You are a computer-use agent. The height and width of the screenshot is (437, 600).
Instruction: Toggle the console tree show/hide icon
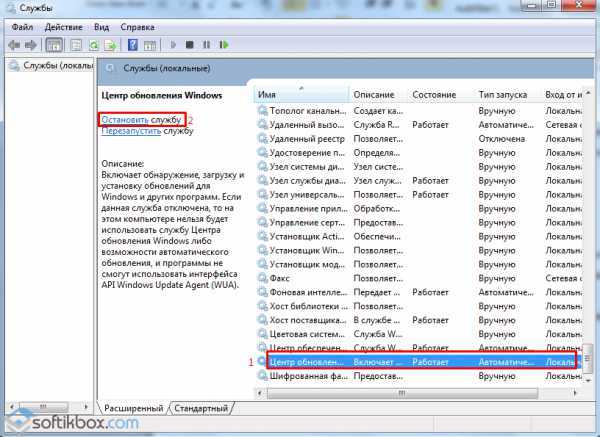coord(54,45)
